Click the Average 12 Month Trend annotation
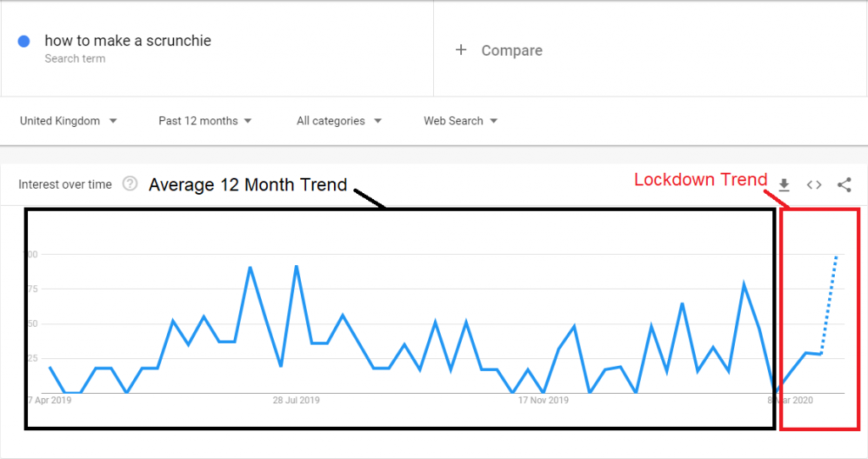The width and height of the screenshot is (868, 459). (248, 185)
